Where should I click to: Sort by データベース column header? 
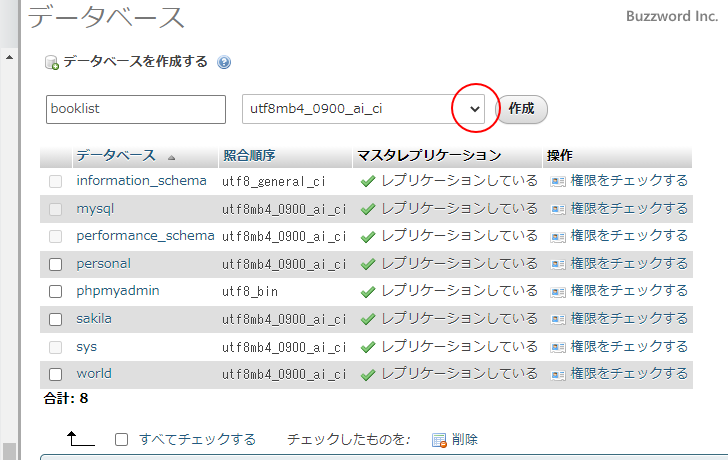pos(116,155)
